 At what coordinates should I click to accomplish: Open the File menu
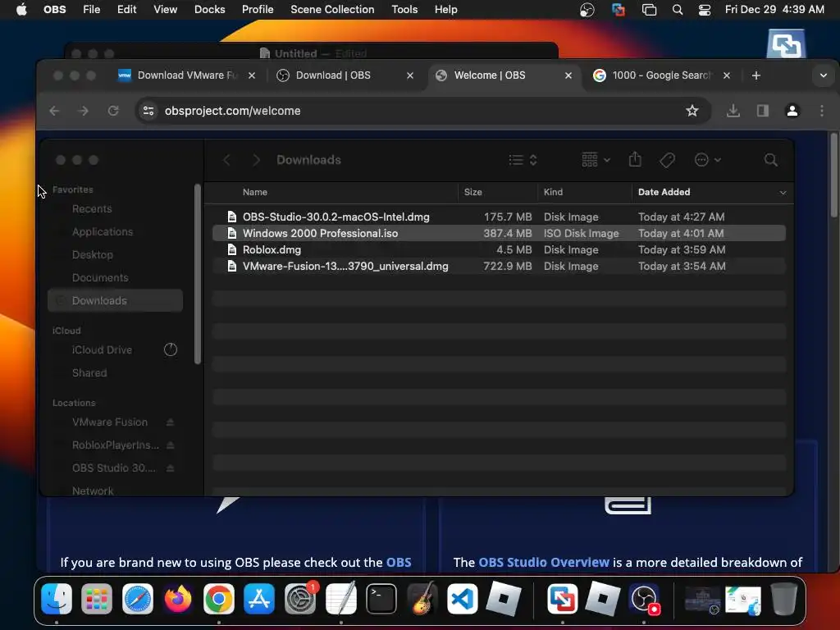point(92,10)
